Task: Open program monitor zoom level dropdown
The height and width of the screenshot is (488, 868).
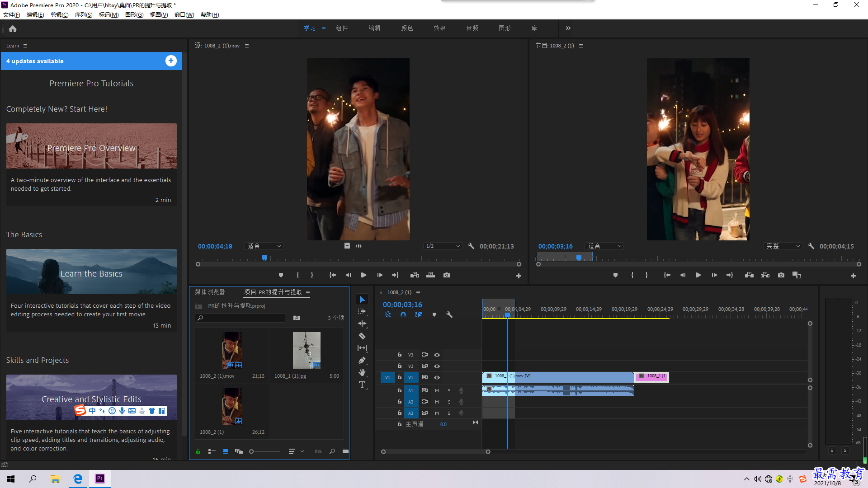Action: (x=604, y=246)
